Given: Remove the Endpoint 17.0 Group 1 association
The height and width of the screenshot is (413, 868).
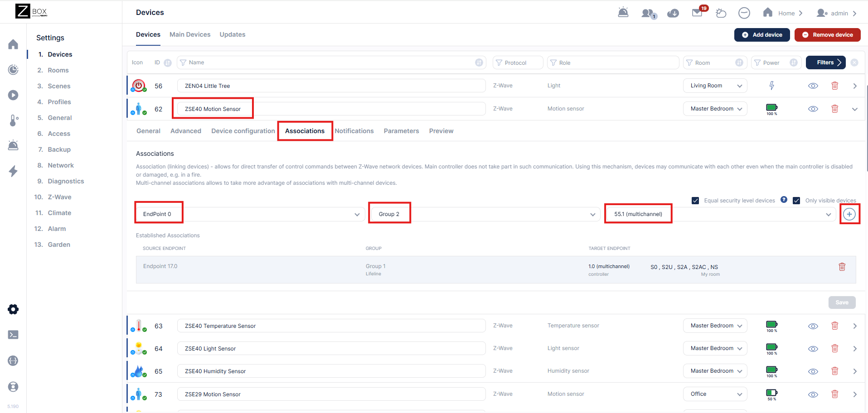Looking at the screenshot, I should [x=842, y=267].
